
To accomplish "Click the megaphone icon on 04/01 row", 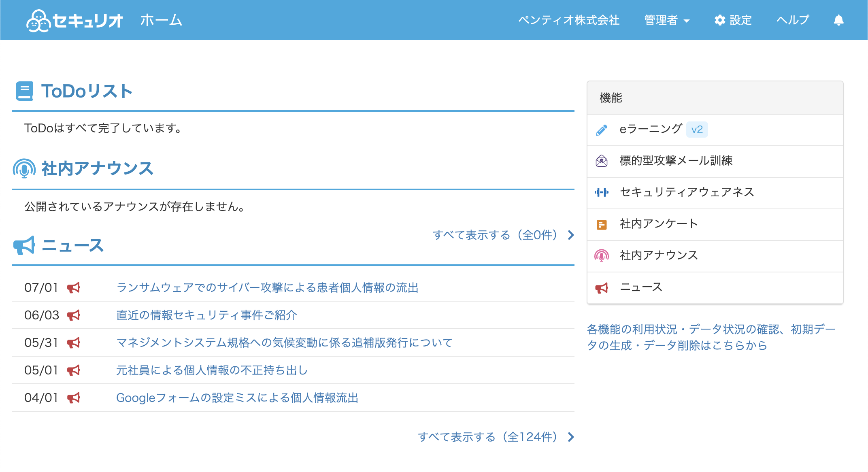I will click(x=74, y=398).
